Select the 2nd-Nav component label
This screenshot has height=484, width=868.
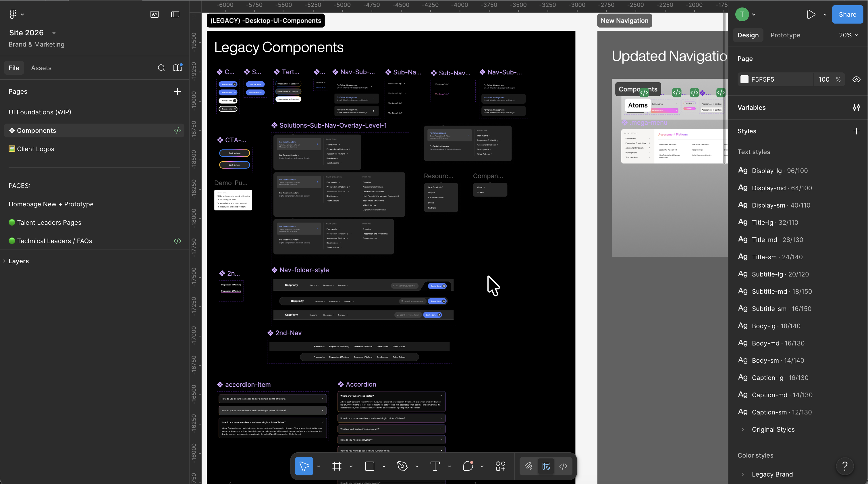point(284,333)
